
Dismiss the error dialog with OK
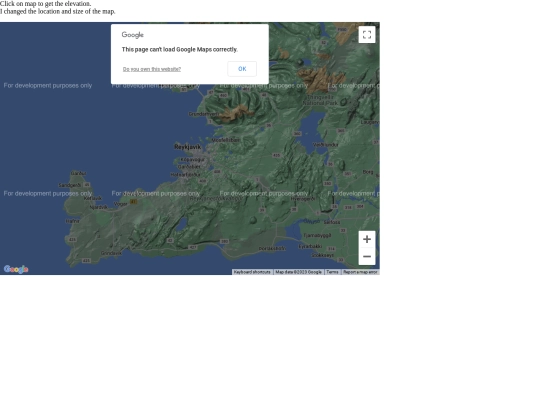pos(242,69)
